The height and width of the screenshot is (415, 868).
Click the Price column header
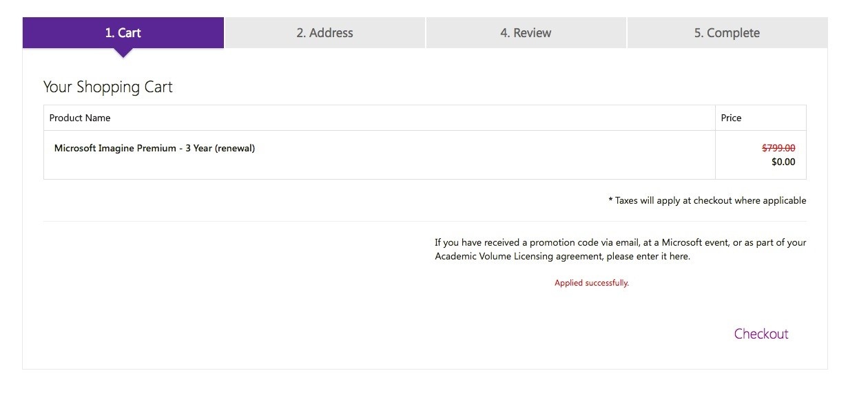tap(731, 118)
